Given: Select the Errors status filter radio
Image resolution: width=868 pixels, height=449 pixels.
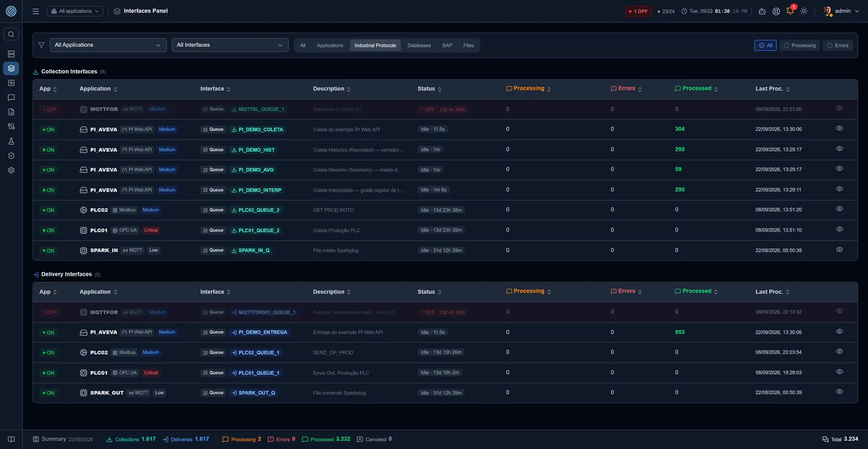Looking at the screenshot, I should tap(838, 46).
